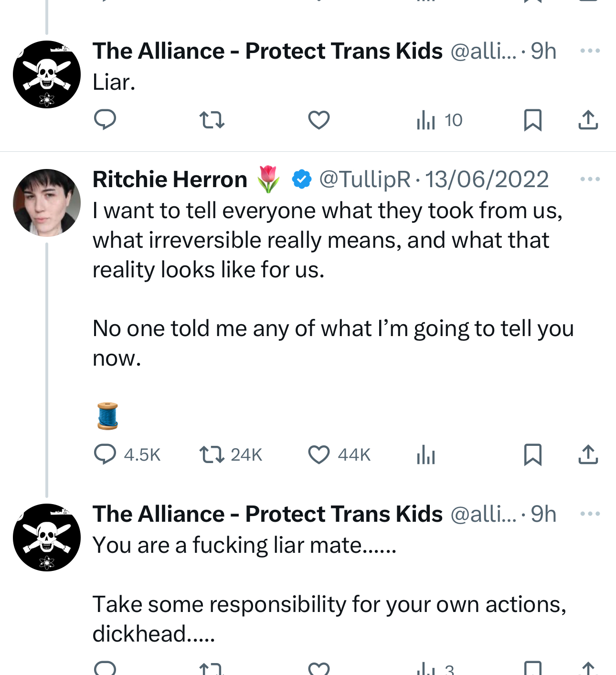Viewport: 616px width, 675px height.
Task: Open the 13/06/2022 tweet date link
Action: click(486, 179)
